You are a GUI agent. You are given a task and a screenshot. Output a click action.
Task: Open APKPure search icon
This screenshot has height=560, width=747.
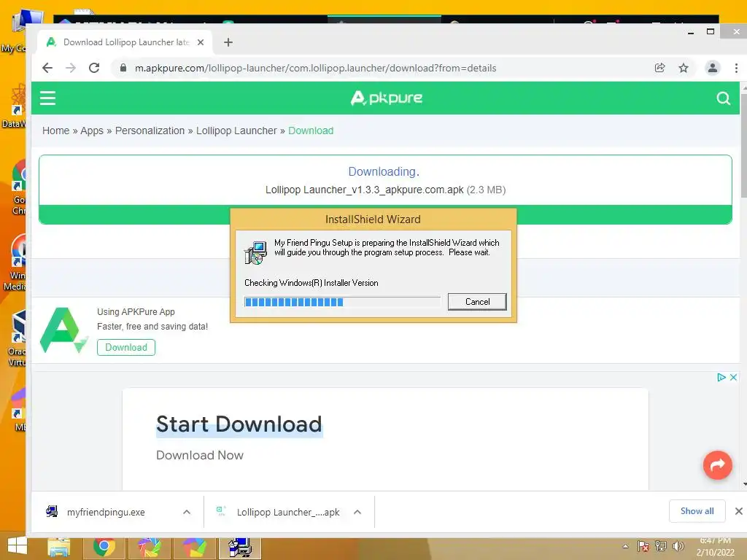tap(723, 98)
